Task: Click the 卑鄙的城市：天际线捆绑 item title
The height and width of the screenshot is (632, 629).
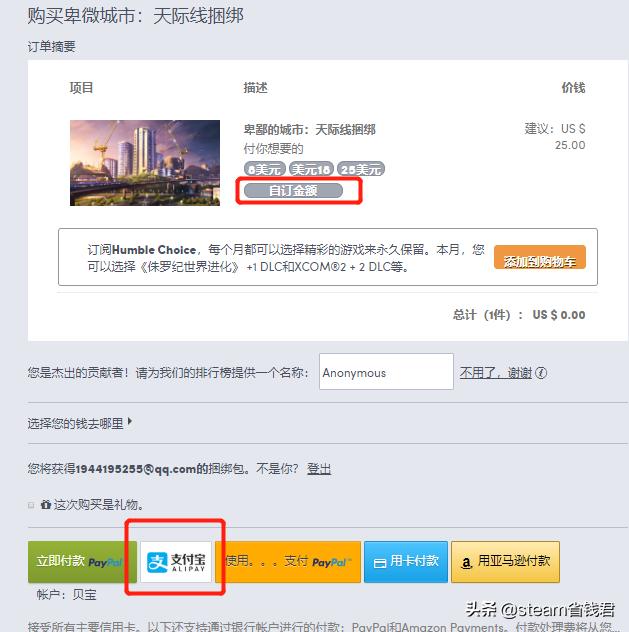Action: 309,130
